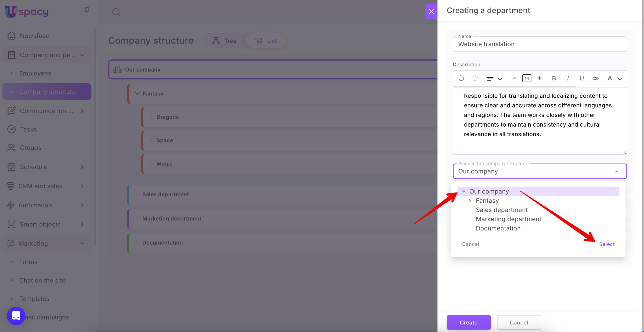Toggle italic formatting in description editor
Viewport: 644px width, 332px height.
coord(568,78)
